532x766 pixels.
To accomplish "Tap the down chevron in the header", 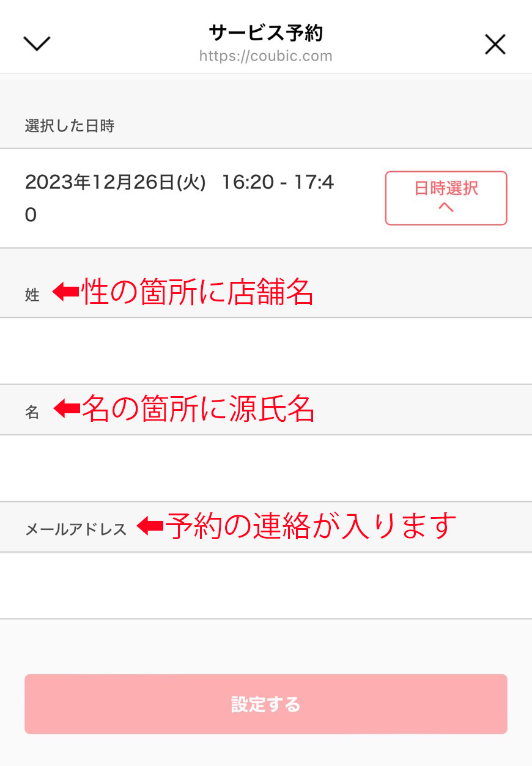I will (37, 43).
